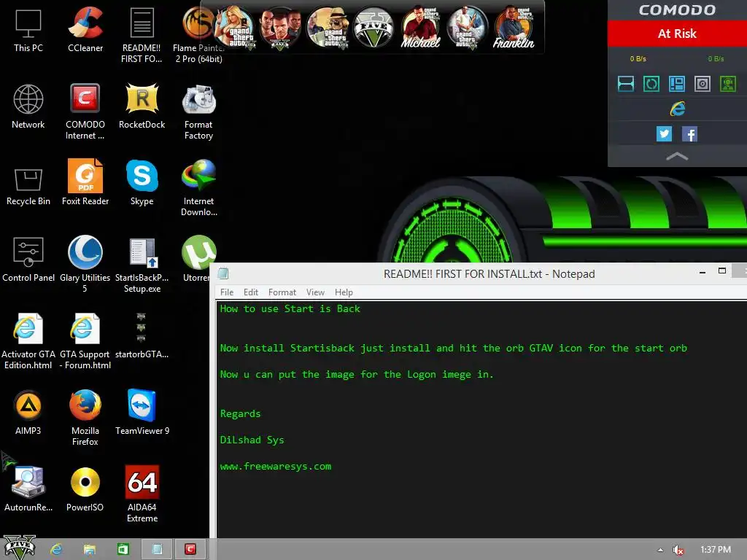Open Notepad Help menu
The width and height of the screenshot is (747, 560).
pos(344,292)
